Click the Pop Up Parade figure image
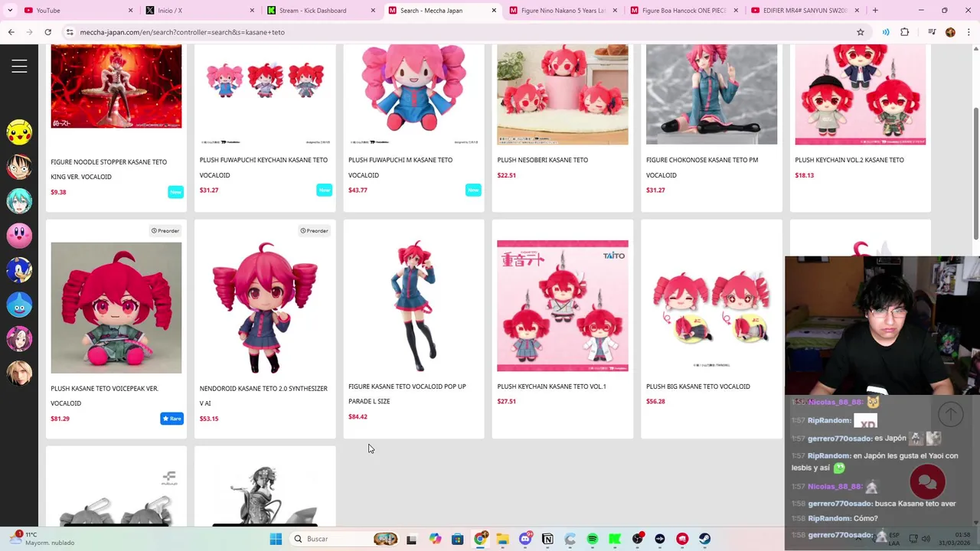Screen dimensions: 980x551 (413, 306)
